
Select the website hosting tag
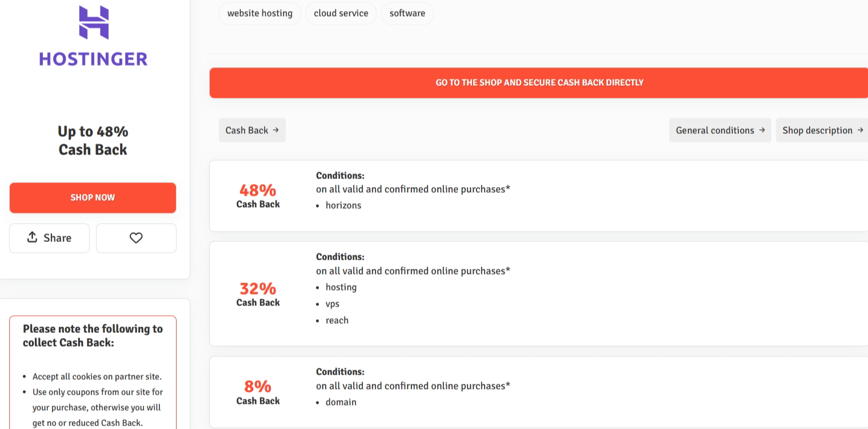point(260,13)
